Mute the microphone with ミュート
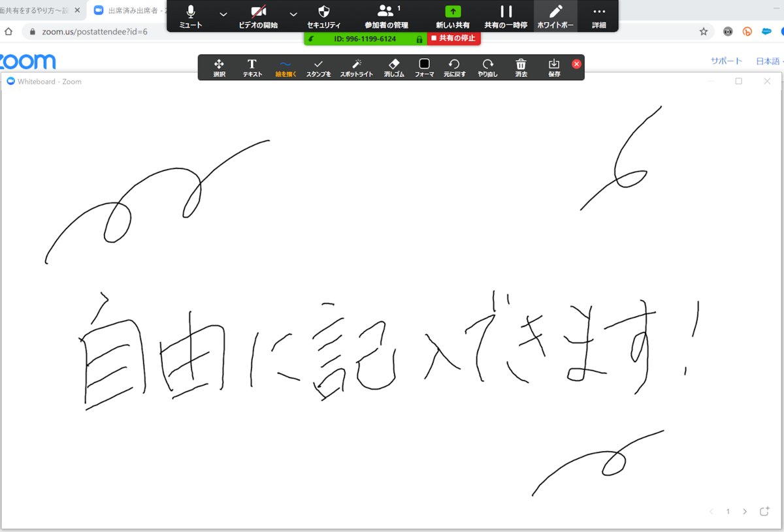The height and width of the screenshot is (532, 784). (x=191, y=17)
